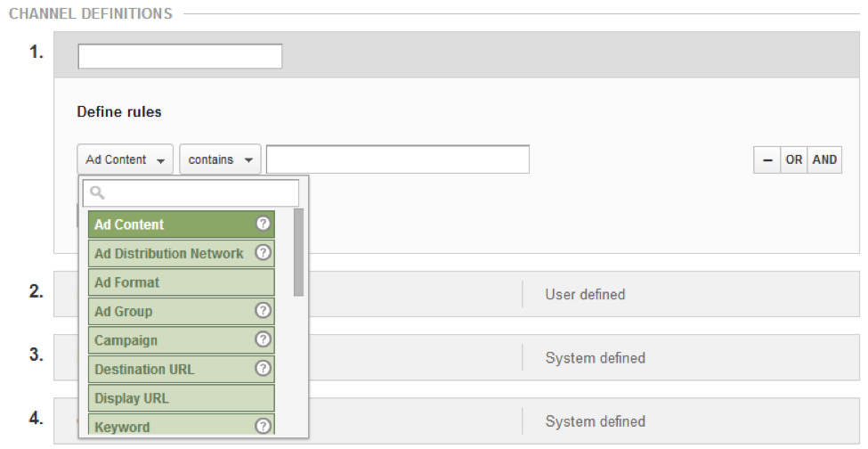Open help icon for Ad Distribution Network
The image size is (868, 449).
(263, 253)
